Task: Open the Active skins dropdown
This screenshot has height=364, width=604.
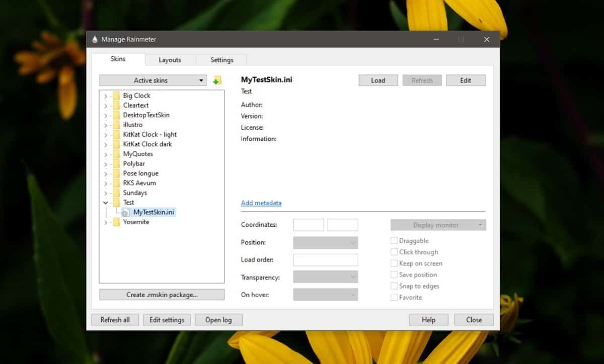Action: coord(153,80)
